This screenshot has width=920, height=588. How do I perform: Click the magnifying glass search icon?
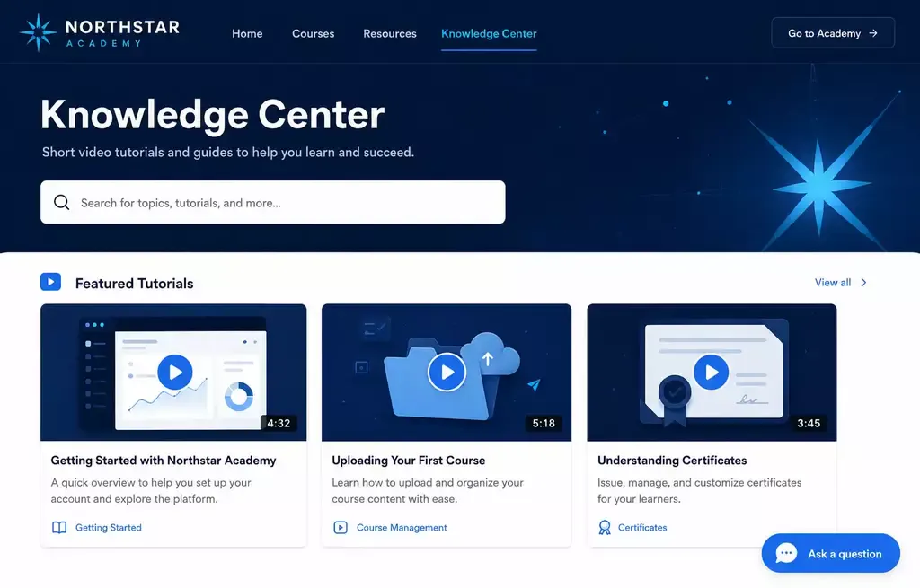click(62, 202)
